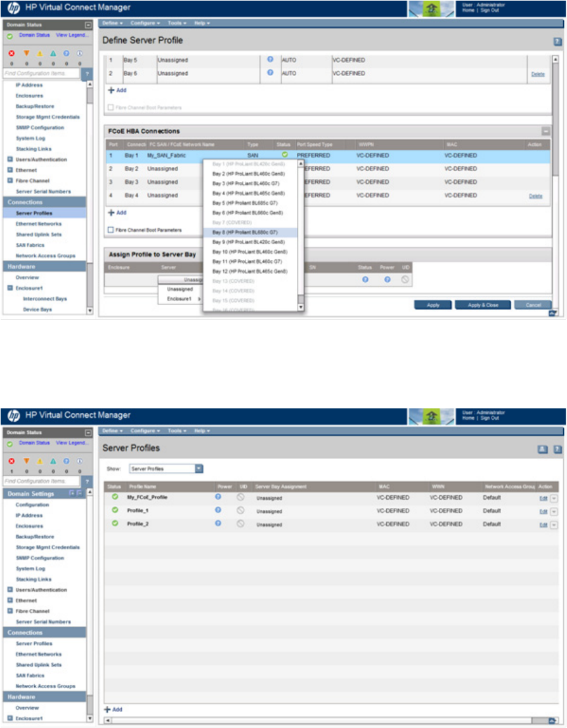Click horizontal scrollbar below Server Profiles table
The image size is (567, 728).
(330, 720)
